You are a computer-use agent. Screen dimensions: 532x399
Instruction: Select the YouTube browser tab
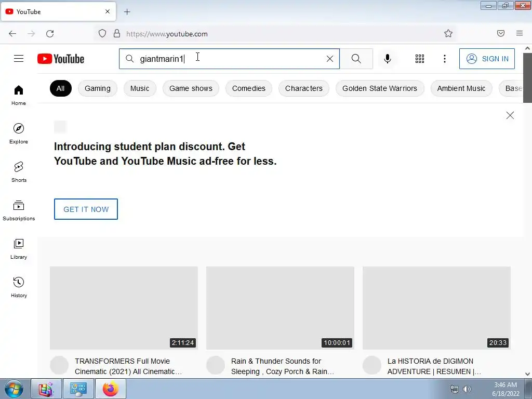(58, 11)
